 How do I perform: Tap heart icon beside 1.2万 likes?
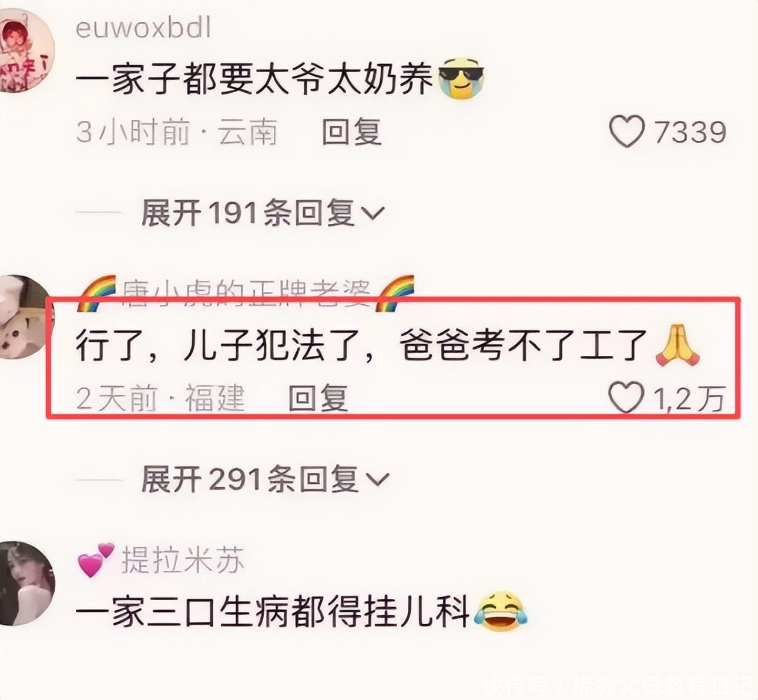[x=626, y=398]
